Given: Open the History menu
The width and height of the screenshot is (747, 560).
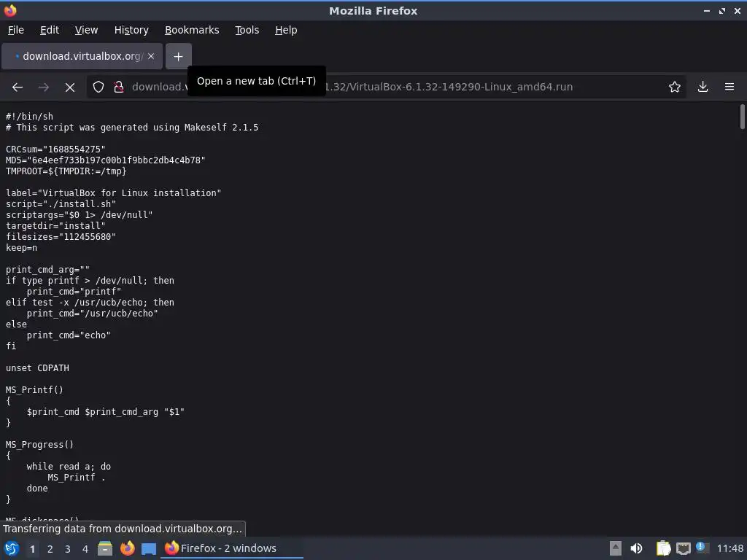Looking at the screenshot, I should click(x=131, y=30).
